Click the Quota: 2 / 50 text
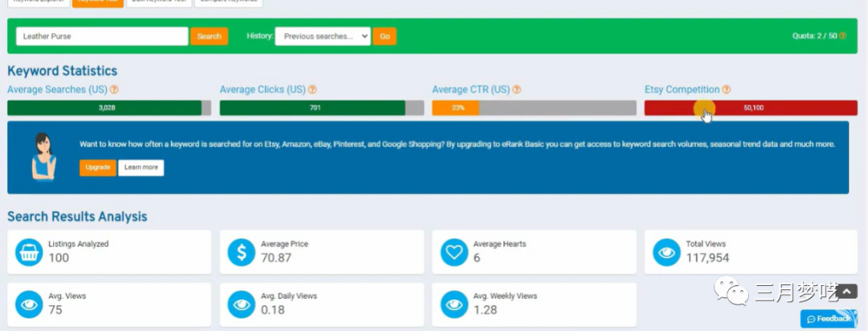The image size is (868, 331). (x=814, y=36)
